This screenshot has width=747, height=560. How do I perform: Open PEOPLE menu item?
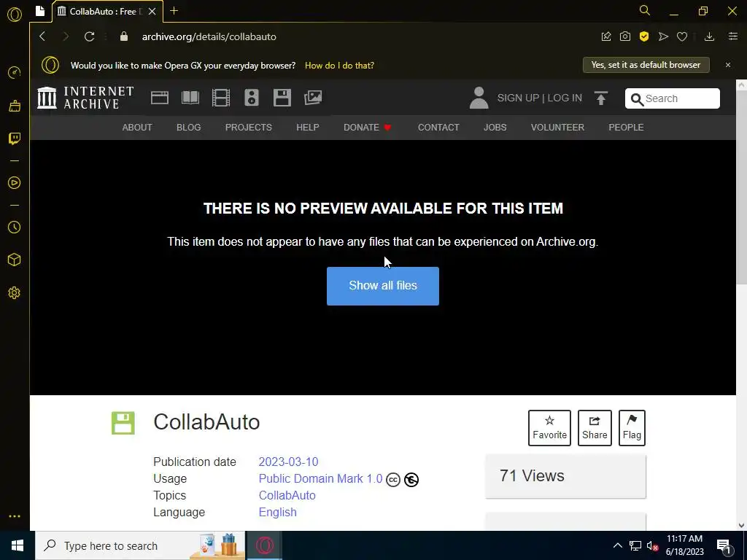point(626,127)
